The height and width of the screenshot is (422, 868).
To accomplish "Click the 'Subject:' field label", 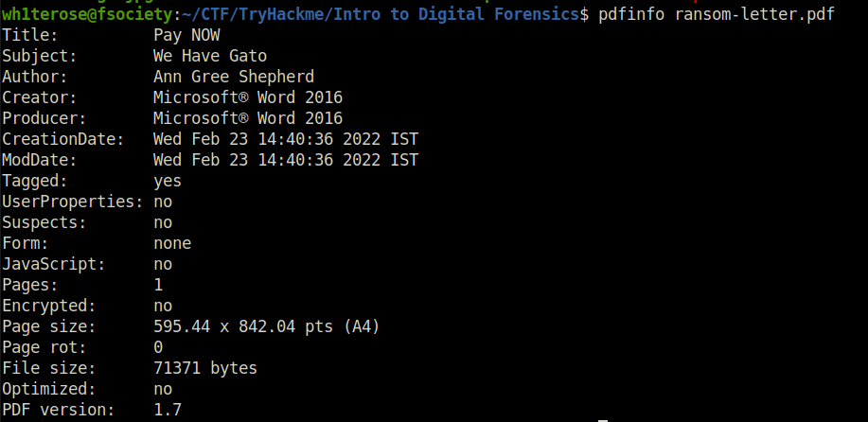I will point(40,56).
